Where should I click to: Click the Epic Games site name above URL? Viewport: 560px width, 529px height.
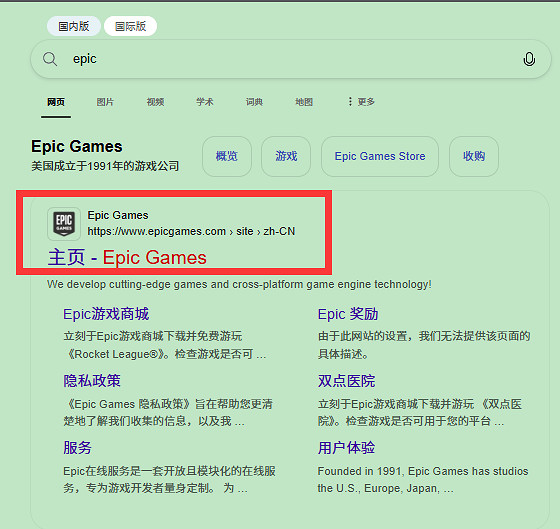click(118, 215)
